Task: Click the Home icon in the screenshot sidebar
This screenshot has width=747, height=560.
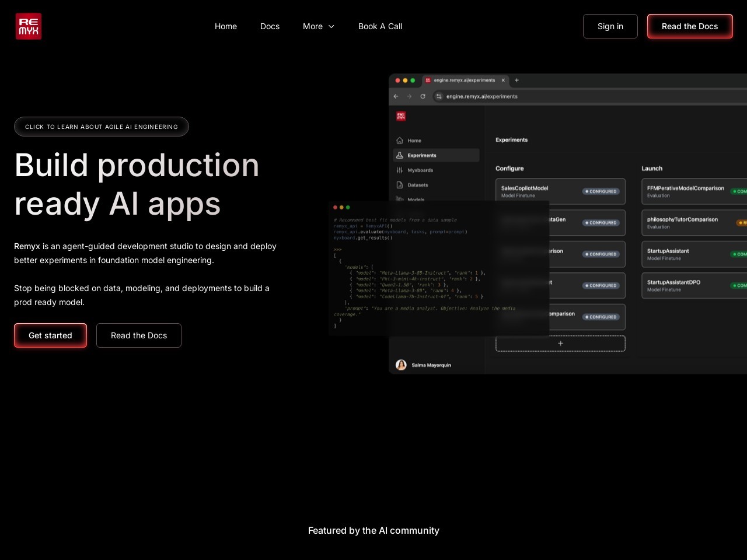Action: pyautogui.click(x=400, y=141)
